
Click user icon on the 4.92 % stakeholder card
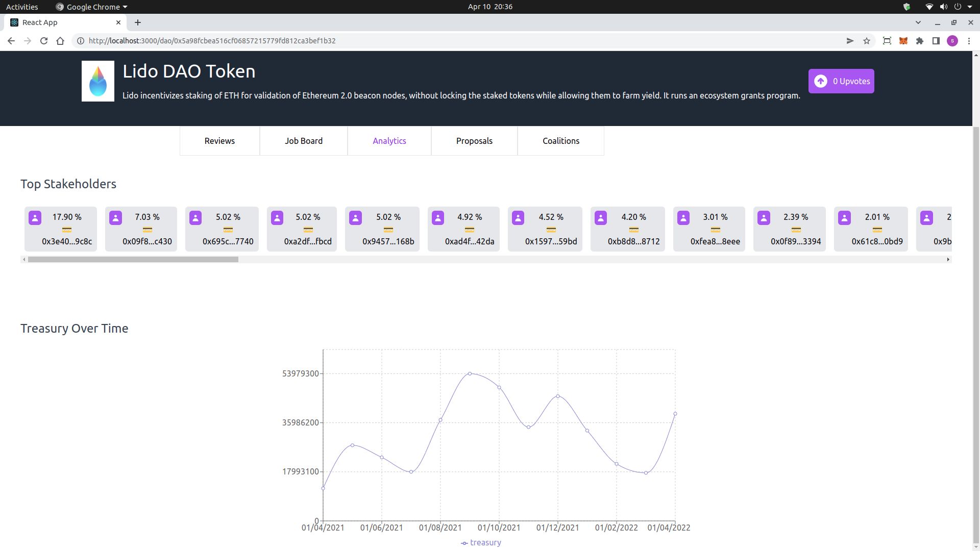pyautogui.click(x=438, y=218)
